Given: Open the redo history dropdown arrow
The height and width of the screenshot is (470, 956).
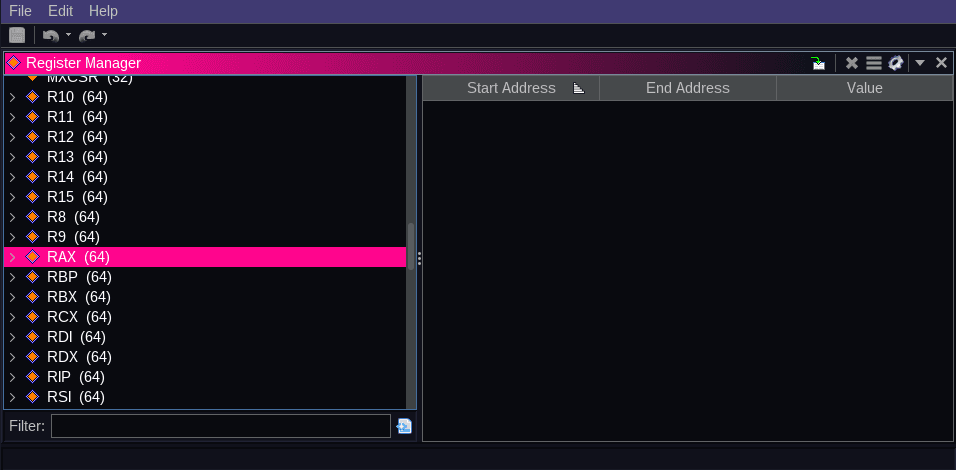Looking at the screenshot, I should click(105, 35).
